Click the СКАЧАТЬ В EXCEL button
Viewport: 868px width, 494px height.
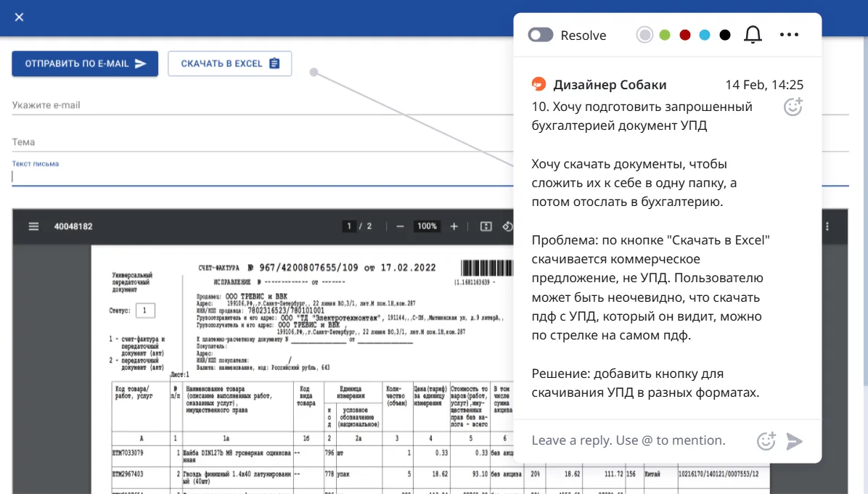[x=229, y=64]
